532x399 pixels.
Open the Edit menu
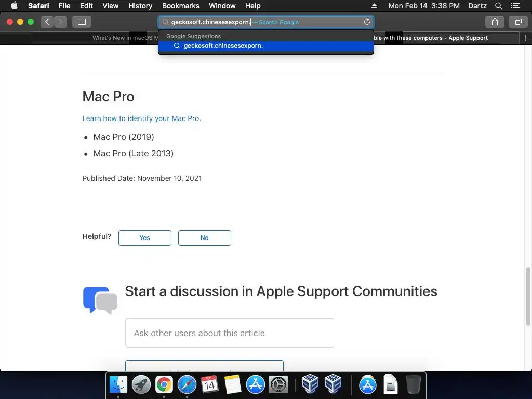86,6
